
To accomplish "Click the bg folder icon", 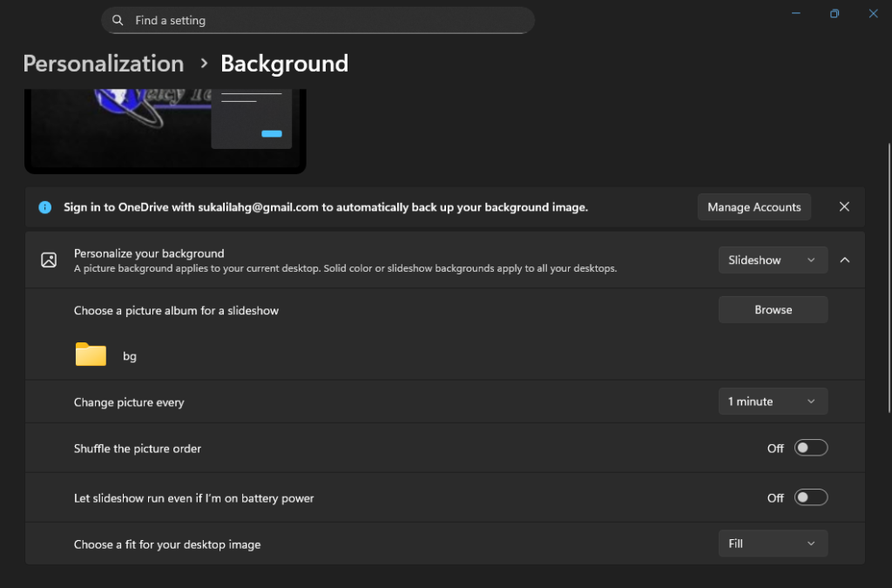I will [91, 355].
